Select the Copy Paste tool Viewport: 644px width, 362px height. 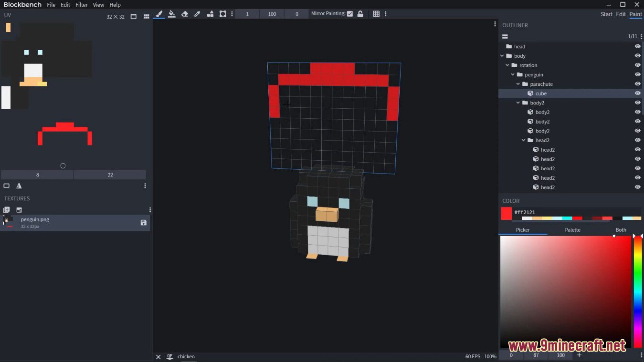tap(222, 14)
